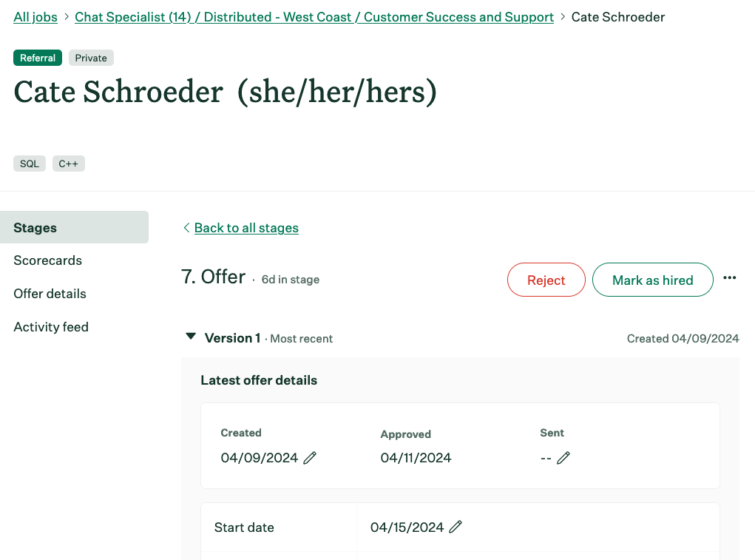This screenshot has height=560, width=755.
Task: Collapse the Version 1 disclosure triangle
Action: pyautogui.click(x=192, y=337)
